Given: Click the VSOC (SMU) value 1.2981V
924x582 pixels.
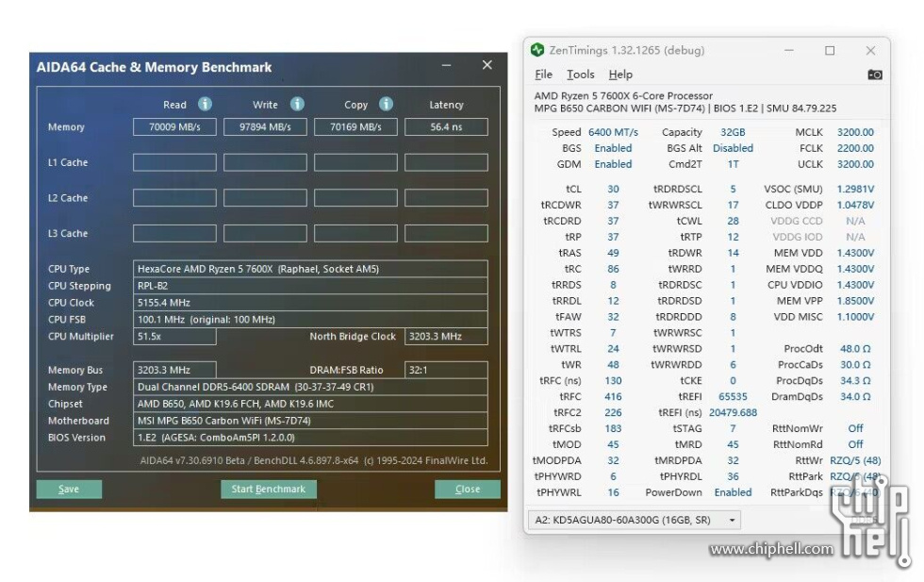Looking at the screenshot, I should coord(855,189).
